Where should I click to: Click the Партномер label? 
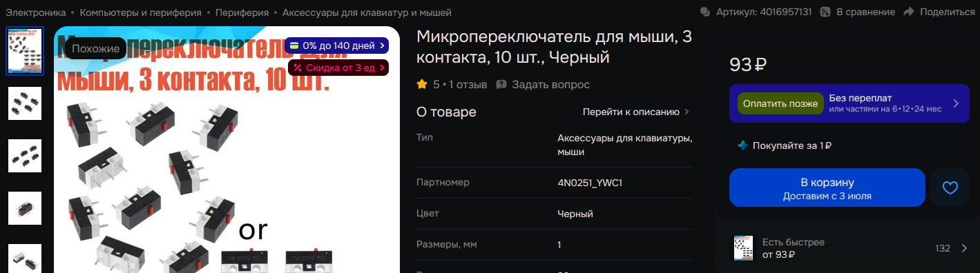[x=443, y=183]
